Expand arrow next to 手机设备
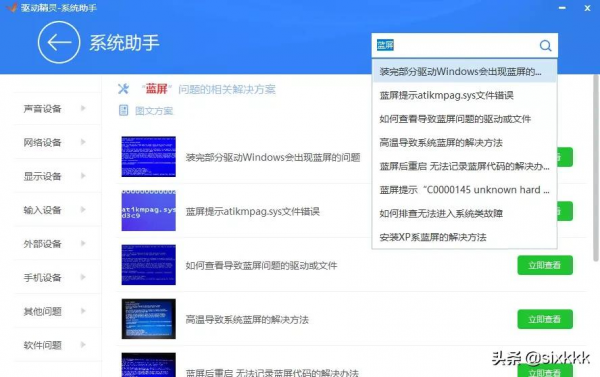The image size is (600, 377). tap(83, 277)
